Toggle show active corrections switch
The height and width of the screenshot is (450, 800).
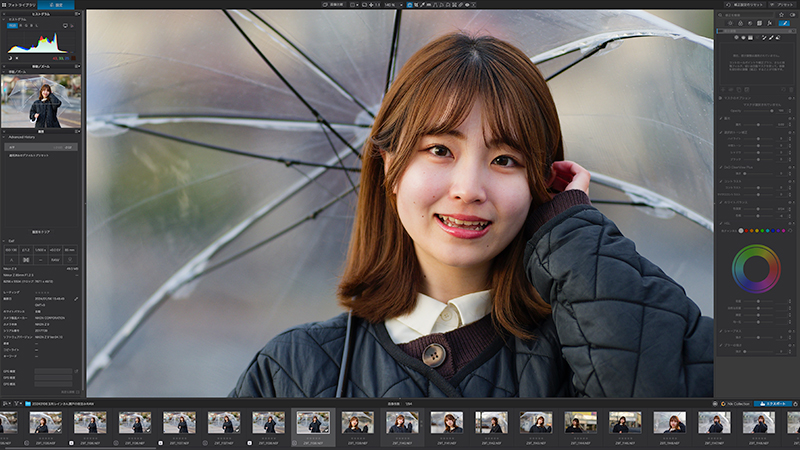pos(792,15)
